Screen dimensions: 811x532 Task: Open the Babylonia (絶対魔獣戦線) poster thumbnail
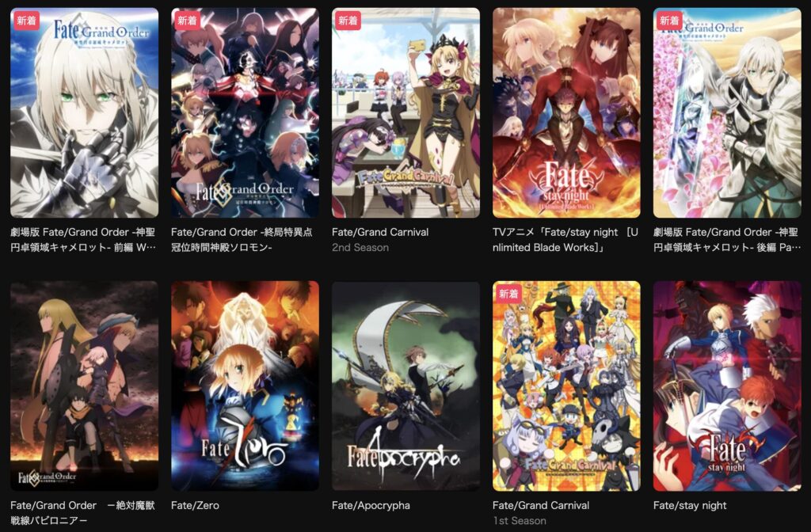(x=84, y=386)
